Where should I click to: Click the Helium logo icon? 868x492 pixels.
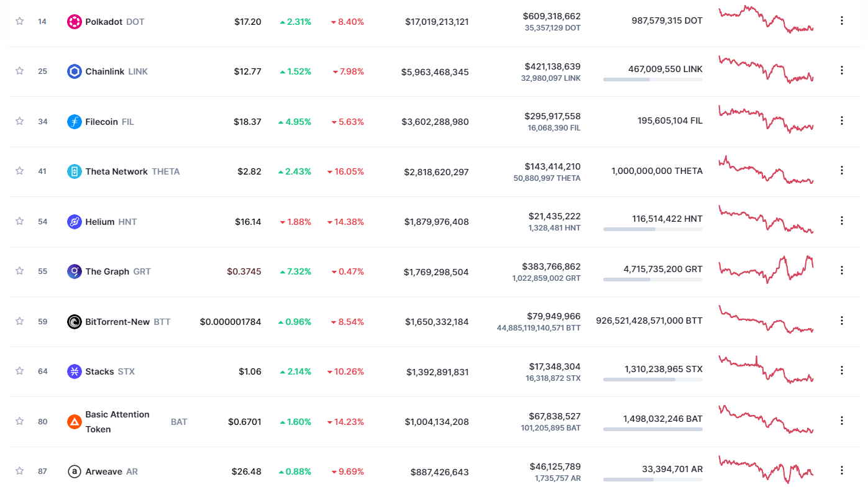(x=75, y=222)
